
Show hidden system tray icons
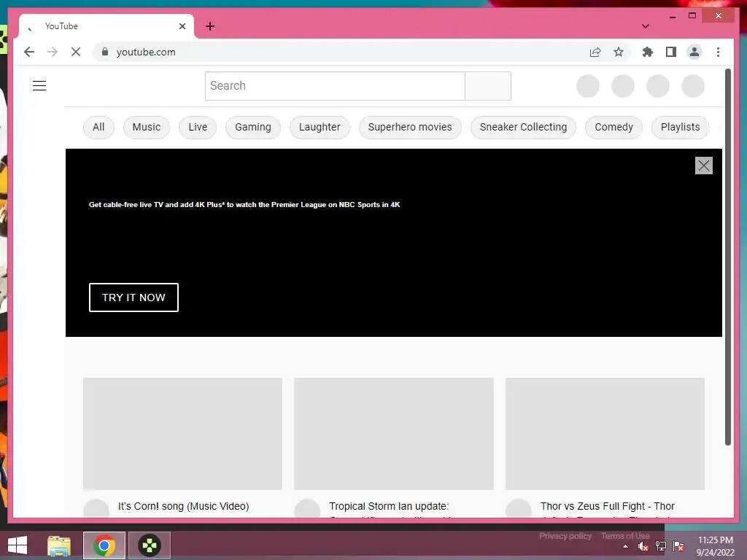tap(625, 546)
